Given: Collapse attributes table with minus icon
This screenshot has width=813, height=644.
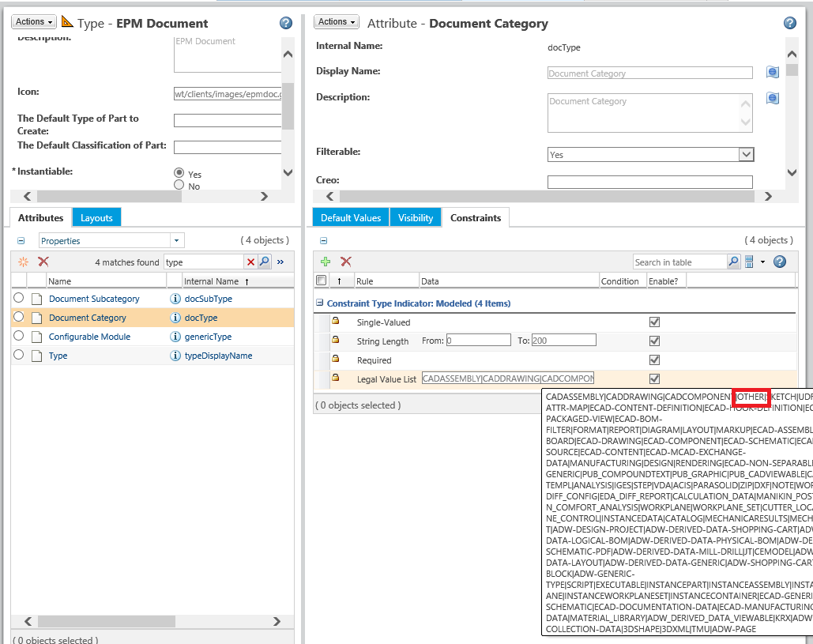Looking at the screenshot, I should pyautogui.click(x=21, y=240).
